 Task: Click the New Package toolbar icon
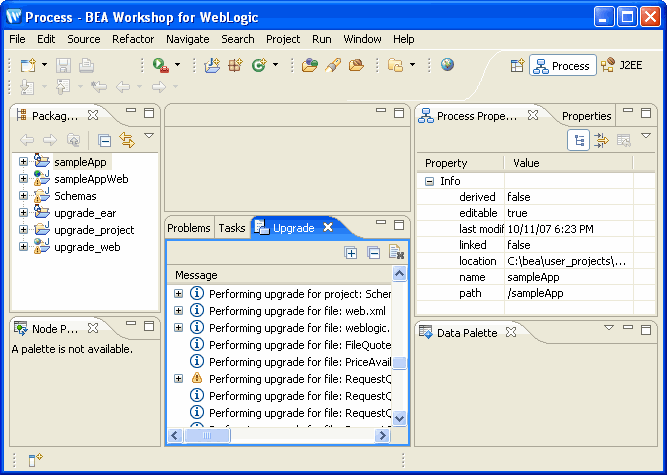(235, 65)
